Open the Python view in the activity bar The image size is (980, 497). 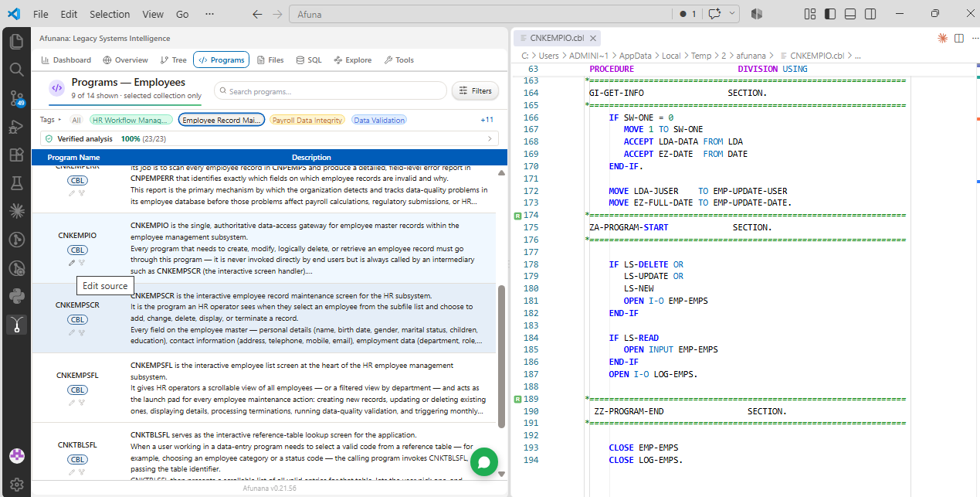click(x=15, y=295)
